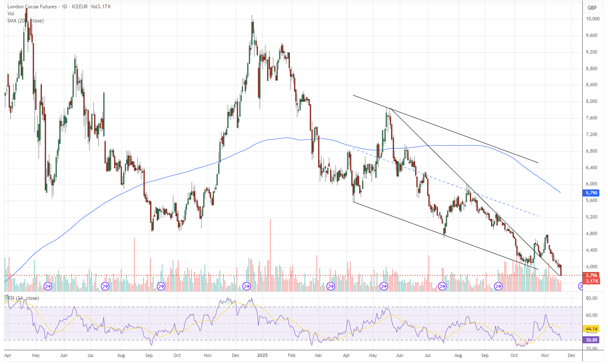This screenshot has width=608, height=364.
Task: Open the GBP currency selector
Action: (592, 7)
